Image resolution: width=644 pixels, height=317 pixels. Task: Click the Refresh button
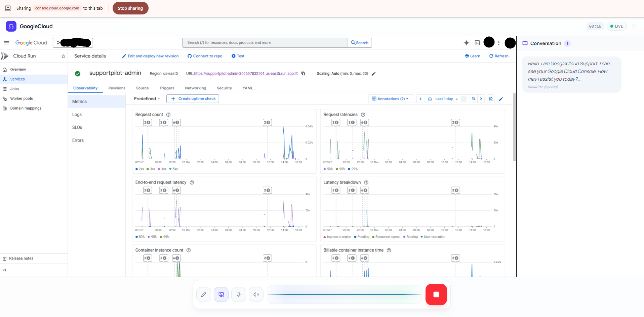pyautogui.click(x=499, y=56)
